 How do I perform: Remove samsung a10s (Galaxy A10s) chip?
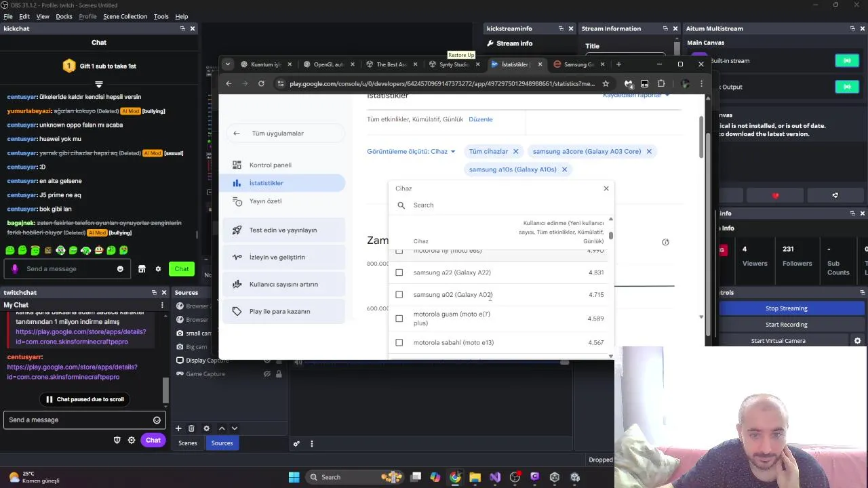[564, 169]
